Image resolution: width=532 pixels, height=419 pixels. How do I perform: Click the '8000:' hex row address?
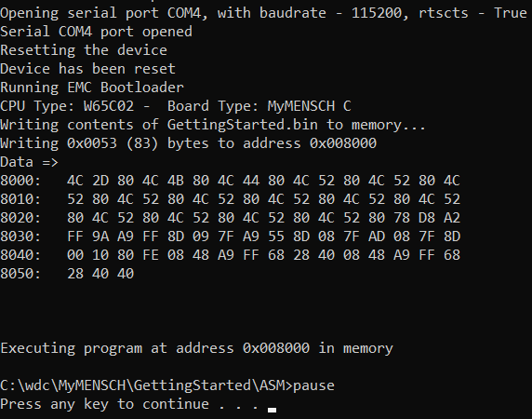(20, 181)
